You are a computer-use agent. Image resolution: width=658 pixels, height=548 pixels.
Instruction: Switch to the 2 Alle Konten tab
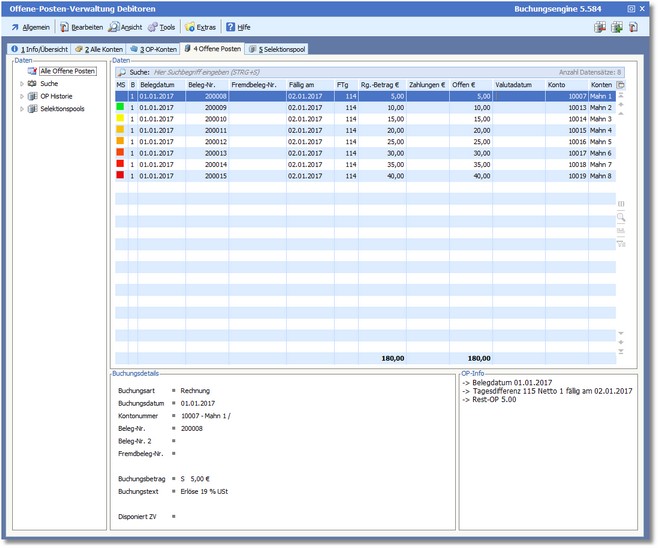click(x=98, y=48)
